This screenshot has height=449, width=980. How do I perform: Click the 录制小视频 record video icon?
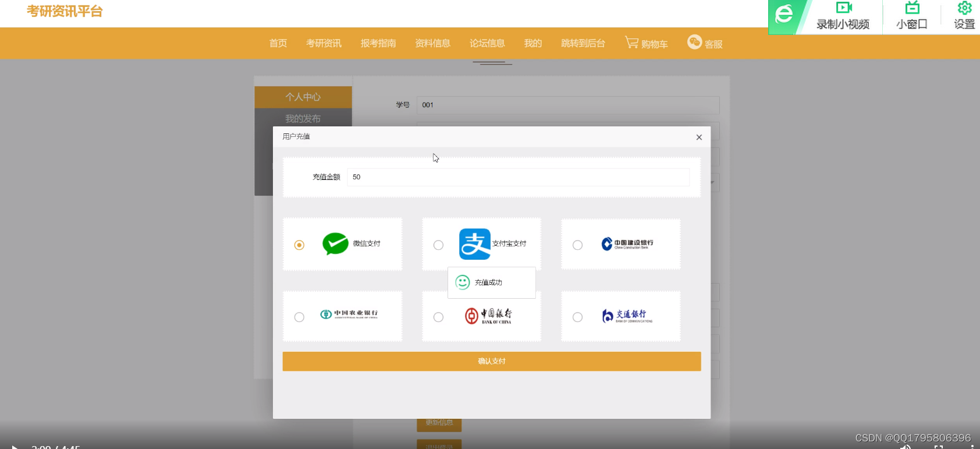tap(844, 8)
